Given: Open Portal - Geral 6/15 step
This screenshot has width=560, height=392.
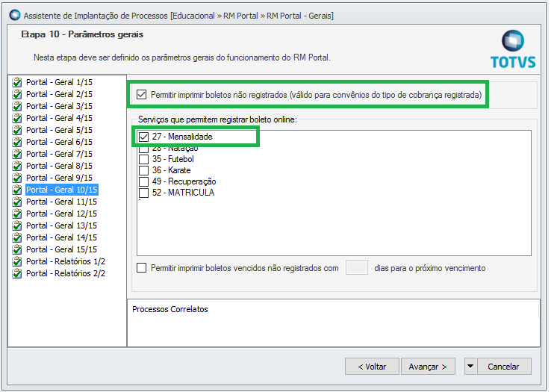Looking at the screenshot, I should pos(59,142).
